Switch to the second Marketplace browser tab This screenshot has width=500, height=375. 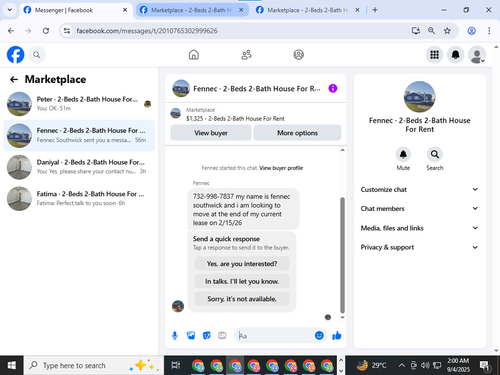click(192, 10)
